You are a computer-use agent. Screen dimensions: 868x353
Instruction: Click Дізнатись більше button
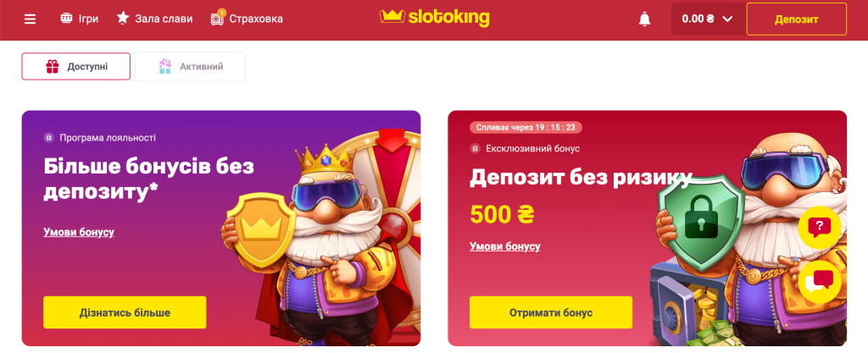click(x=125, y=312)
